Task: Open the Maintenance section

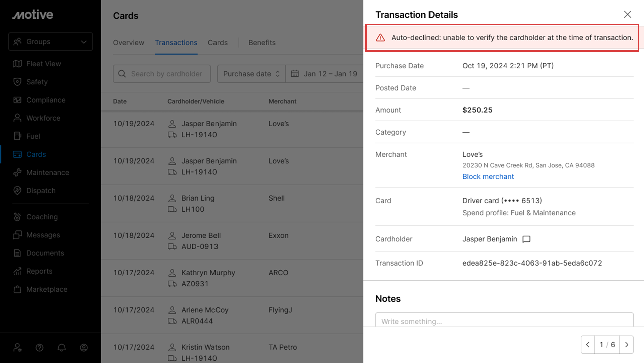Action: 47,172
